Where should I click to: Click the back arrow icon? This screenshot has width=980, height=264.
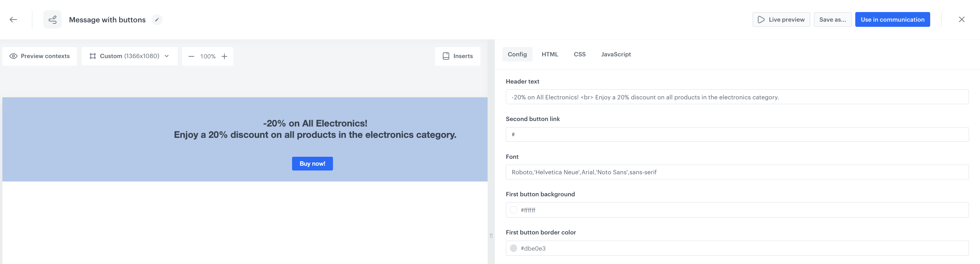(x=13, y=20)
